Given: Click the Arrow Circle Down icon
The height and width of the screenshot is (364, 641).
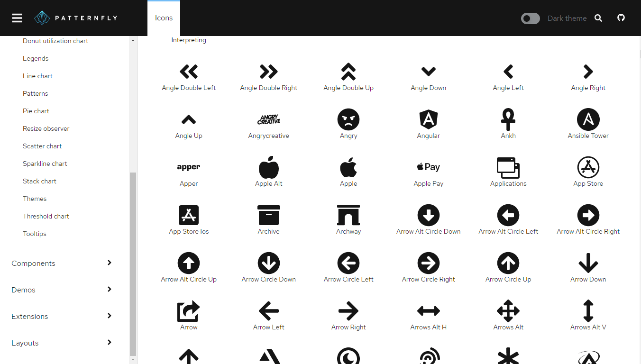Looking at the screenshot, I should tap(269, 263).
